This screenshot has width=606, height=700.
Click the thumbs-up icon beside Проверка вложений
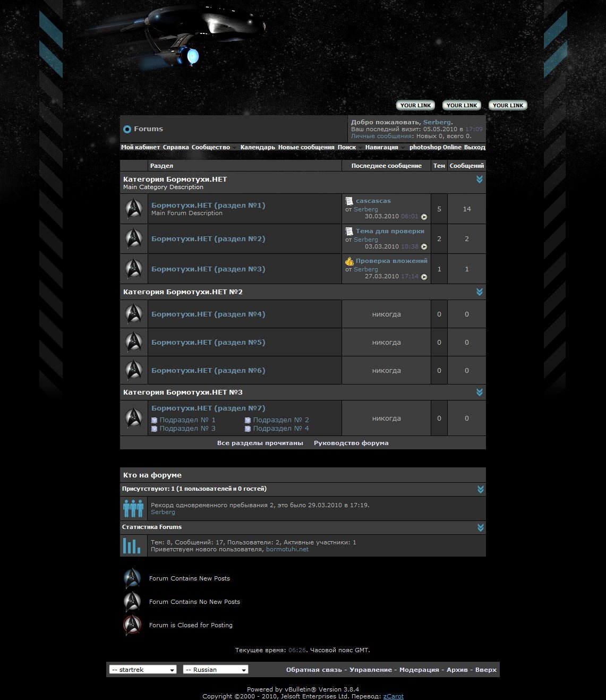click(349, 261)
